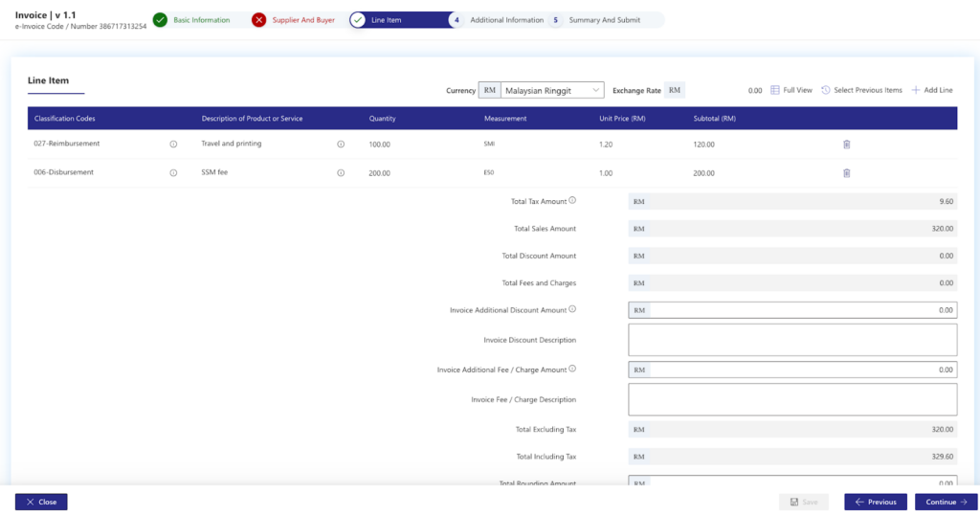Viewport: 980px width, 515px height.
Task: Click the Previous button
Action: click(x=875, y=502)
